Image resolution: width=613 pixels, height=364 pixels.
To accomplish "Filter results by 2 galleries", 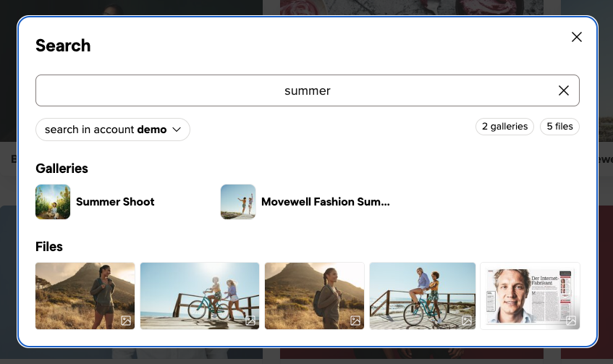I will pyautogui.click(x=504, y=127).
